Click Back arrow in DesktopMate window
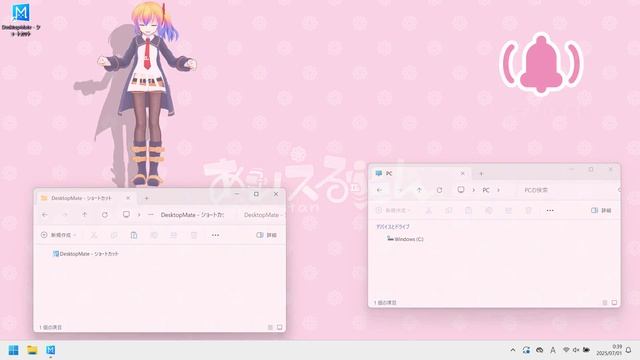 coord(45,215)
